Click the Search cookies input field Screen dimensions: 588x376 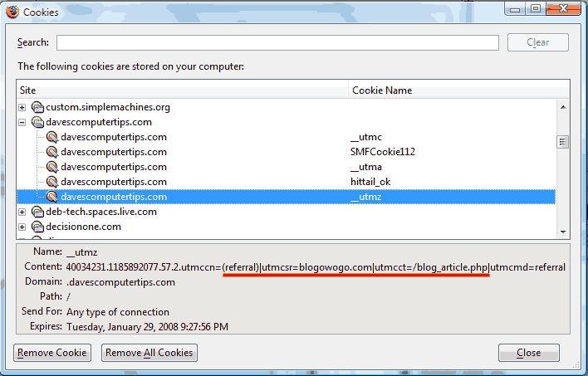pos(277,42)
